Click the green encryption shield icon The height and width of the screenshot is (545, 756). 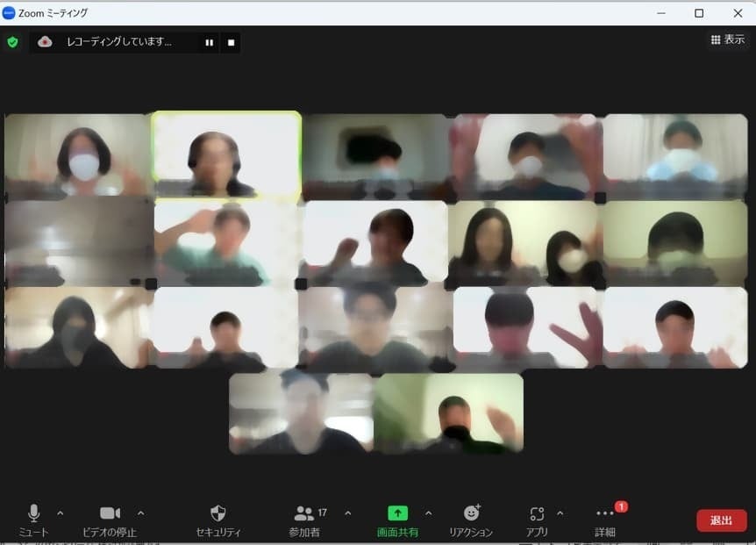coord(13,42)
